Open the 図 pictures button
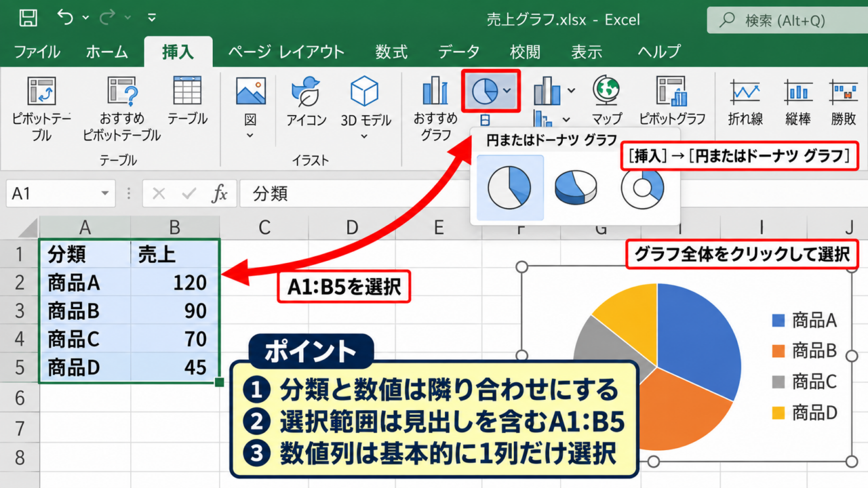 point(250,108)
